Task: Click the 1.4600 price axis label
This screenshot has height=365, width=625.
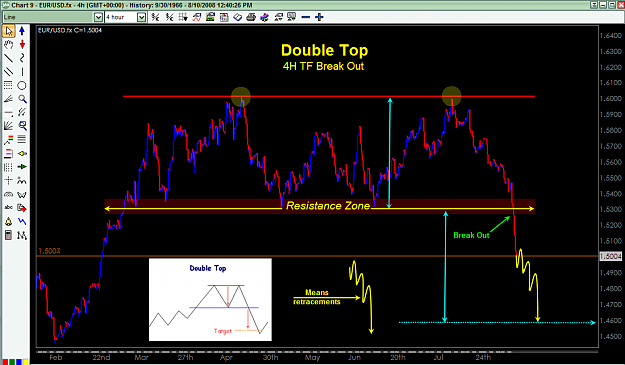Action: [x=611, y=320]
